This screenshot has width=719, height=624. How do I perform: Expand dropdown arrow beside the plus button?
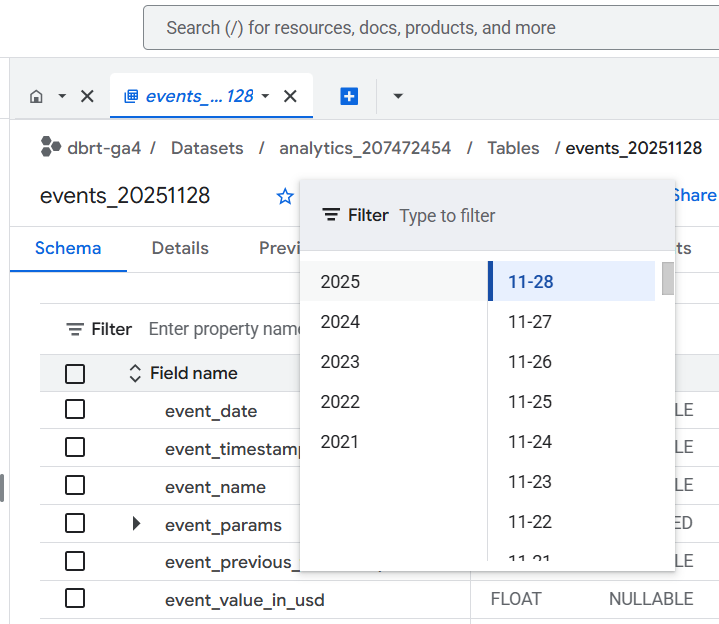click(x=398, y=97)
